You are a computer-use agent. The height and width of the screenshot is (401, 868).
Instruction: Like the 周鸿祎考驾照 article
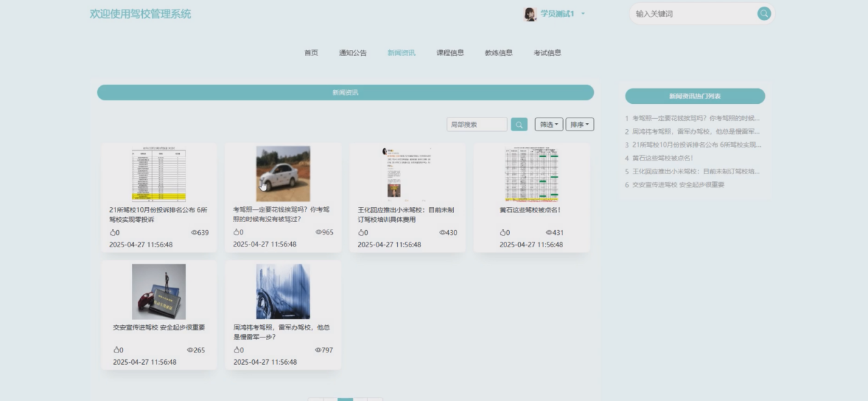click(x=237, y=350)
